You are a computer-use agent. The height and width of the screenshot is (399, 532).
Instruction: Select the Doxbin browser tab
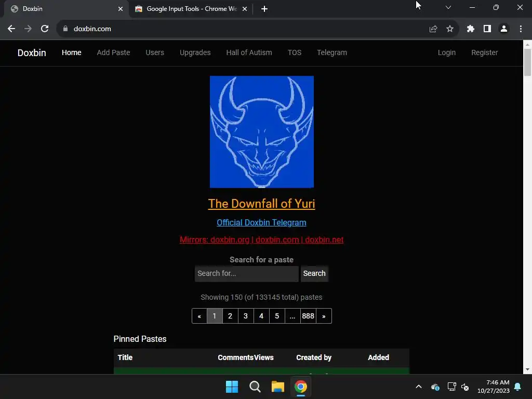(66, 9)
